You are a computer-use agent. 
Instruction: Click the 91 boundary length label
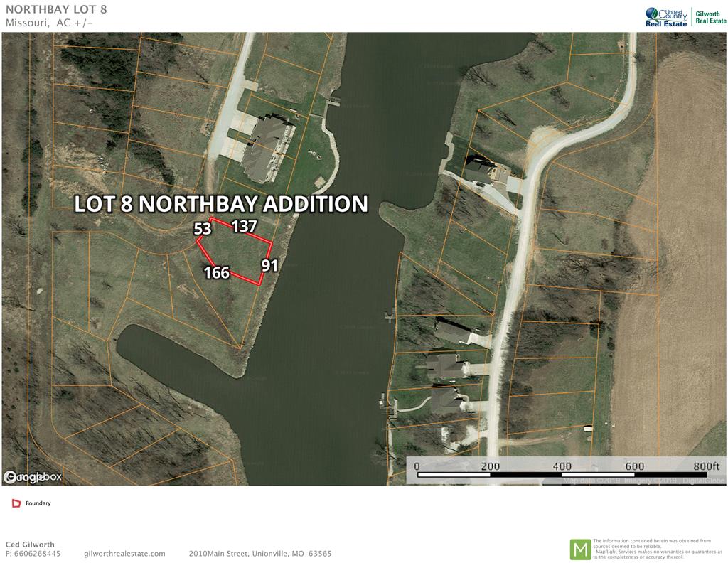(x=269, y=265)
